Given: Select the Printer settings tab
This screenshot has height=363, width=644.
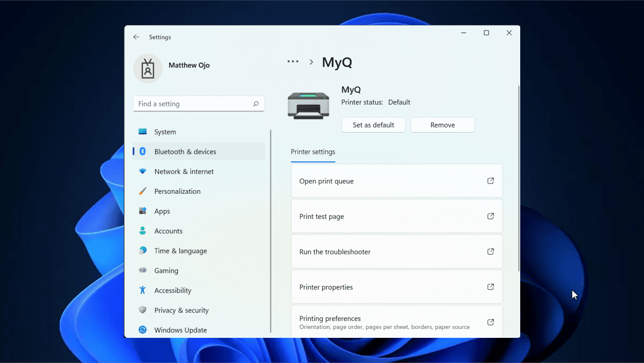Looking at the screenshot, I should click(x=313, y=152).
